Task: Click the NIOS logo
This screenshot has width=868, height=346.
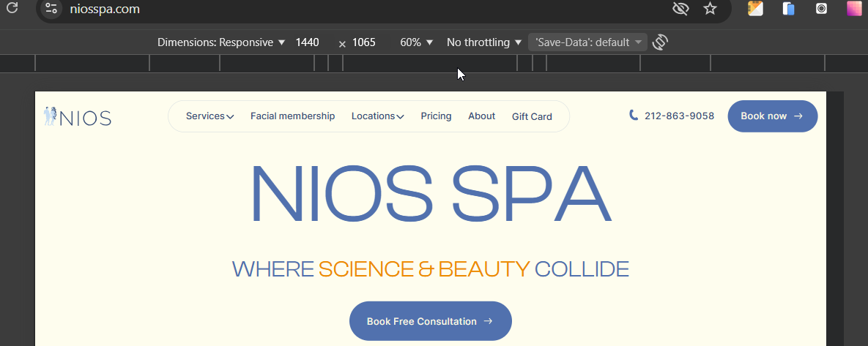Action: [78, 116]
